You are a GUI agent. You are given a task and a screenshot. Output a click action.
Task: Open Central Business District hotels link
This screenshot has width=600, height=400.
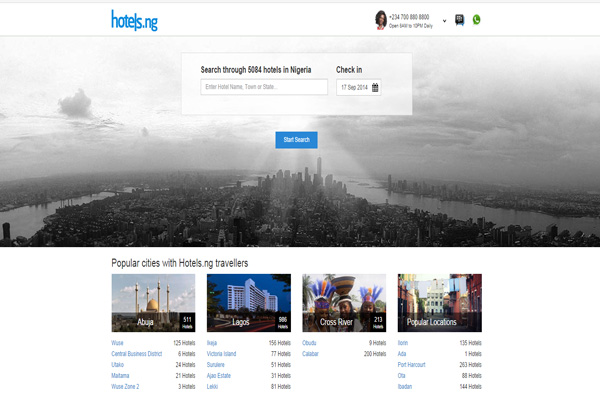[139, 354]
